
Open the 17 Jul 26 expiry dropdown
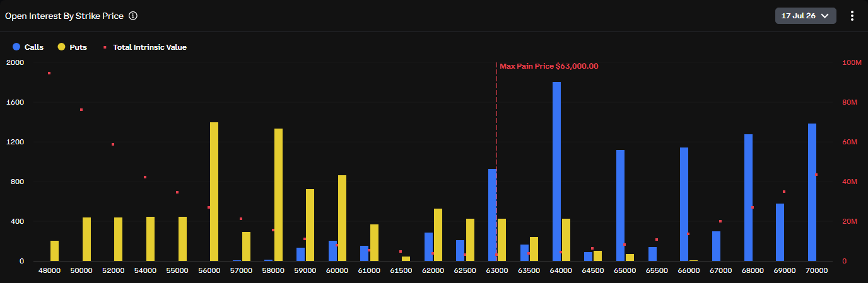click(806, 16)
